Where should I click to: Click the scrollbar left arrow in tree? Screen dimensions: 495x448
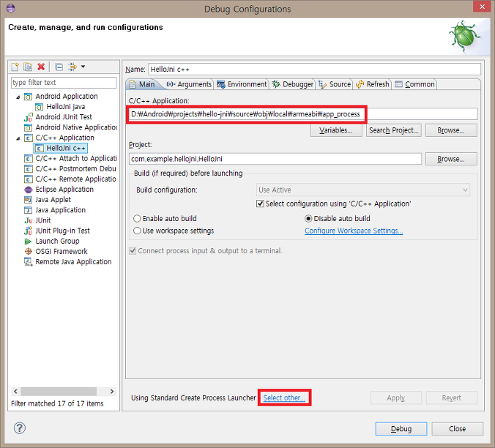pos(15,391)
